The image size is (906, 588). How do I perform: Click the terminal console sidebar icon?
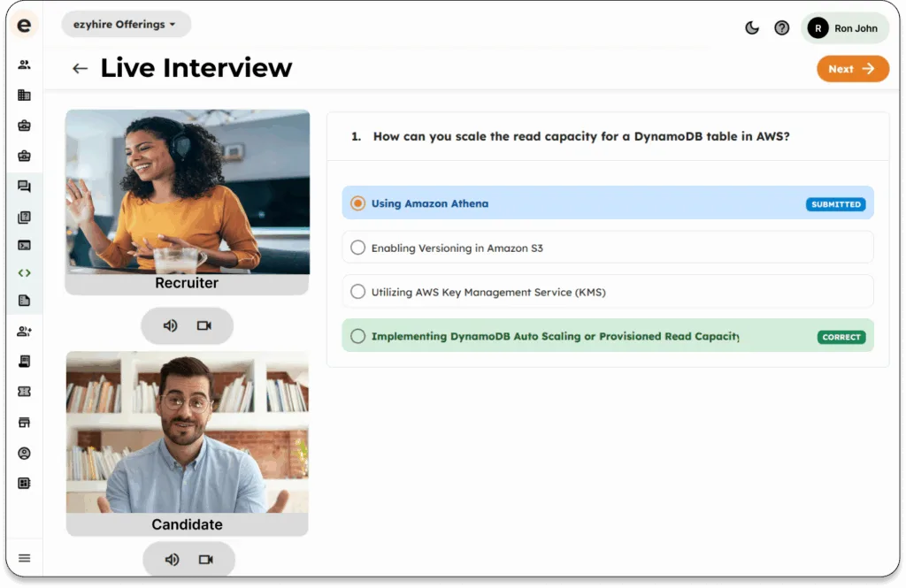click(24, 245)
